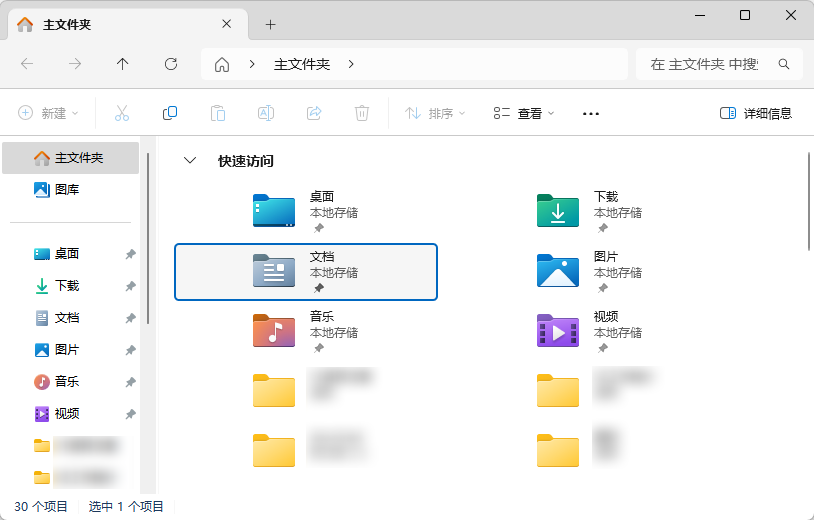Select 图片 in navigation sidebar

click(x=71, y=350)
